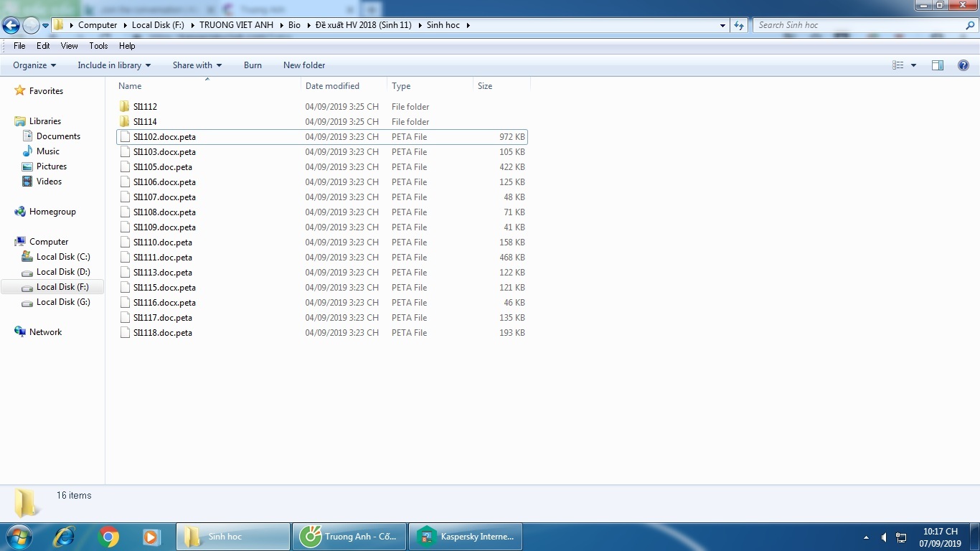Open the Pictures library
Viewport: 980px width, 551px height.
[51, 166]
